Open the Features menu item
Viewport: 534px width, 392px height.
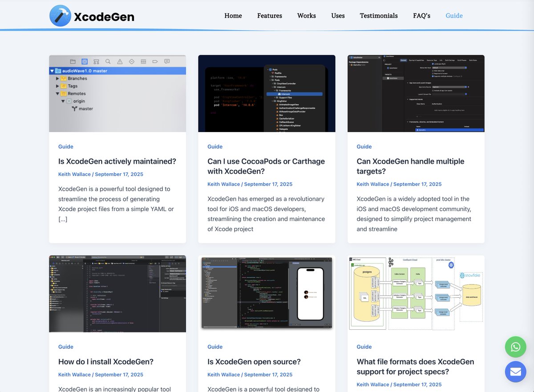[x=270, y=16]
